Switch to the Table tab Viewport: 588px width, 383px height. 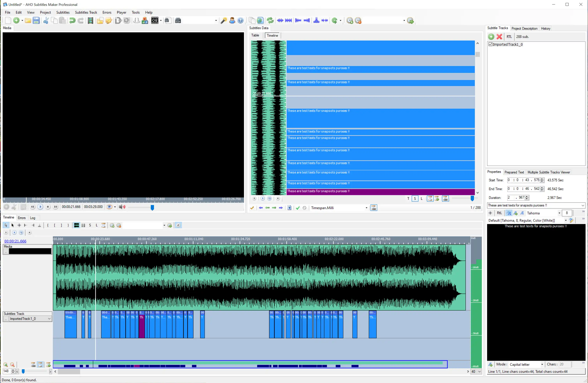pos(255,35)
